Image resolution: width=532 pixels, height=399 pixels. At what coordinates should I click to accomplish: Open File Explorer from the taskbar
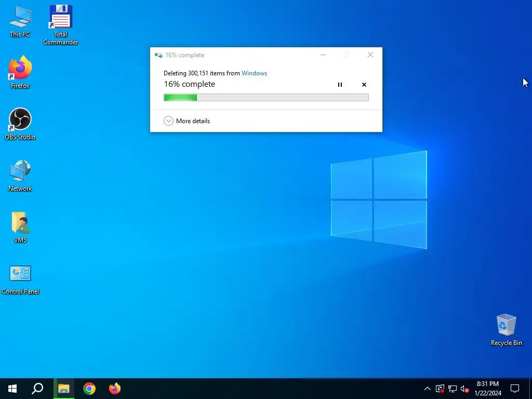coord(63,389)
